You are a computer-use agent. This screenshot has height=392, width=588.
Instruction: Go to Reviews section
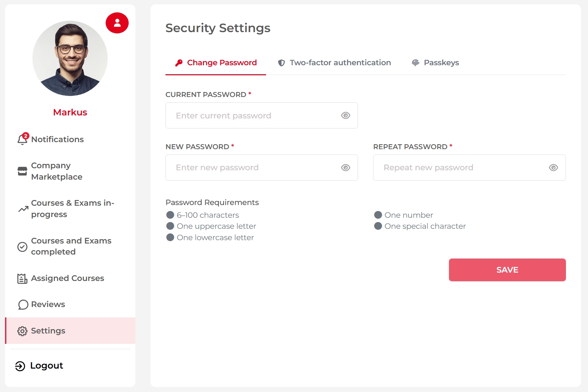click(70, 304)
